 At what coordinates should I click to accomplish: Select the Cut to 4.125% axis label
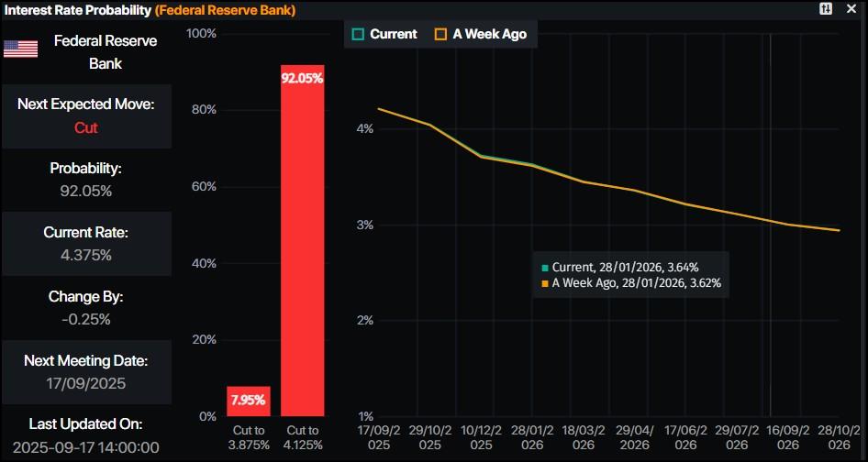click(302, 436)
